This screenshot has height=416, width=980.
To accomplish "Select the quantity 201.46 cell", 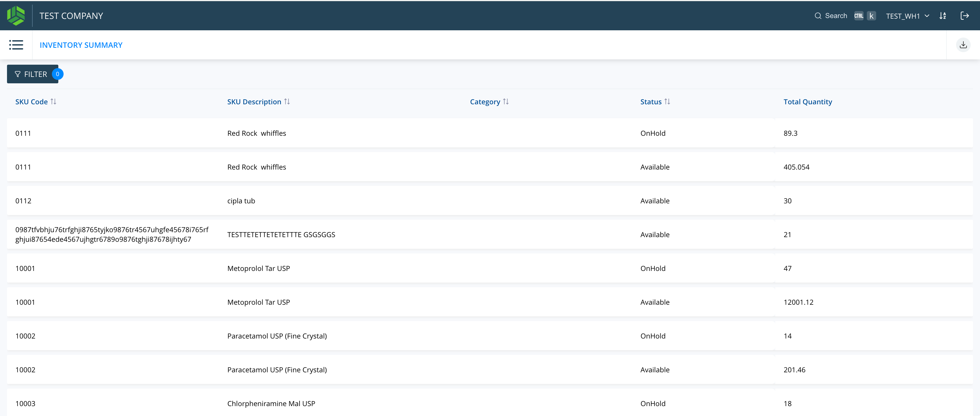I will (x=794, y=370).
